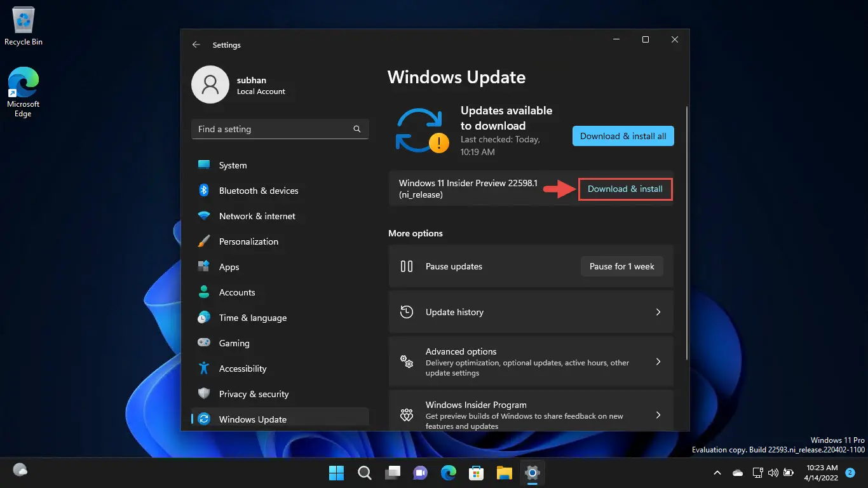Screen dimensions: 868x488
Task: Click the Apps sidebar label
Action: coord(229,267)
